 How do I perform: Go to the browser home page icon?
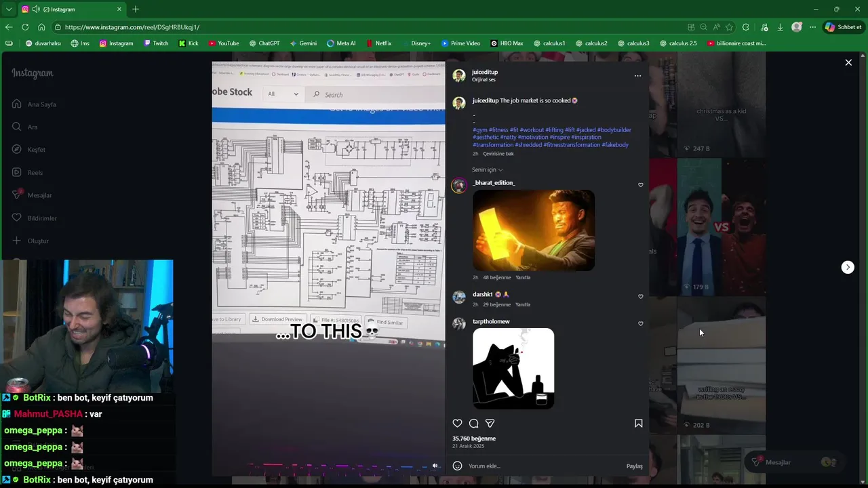41,27
